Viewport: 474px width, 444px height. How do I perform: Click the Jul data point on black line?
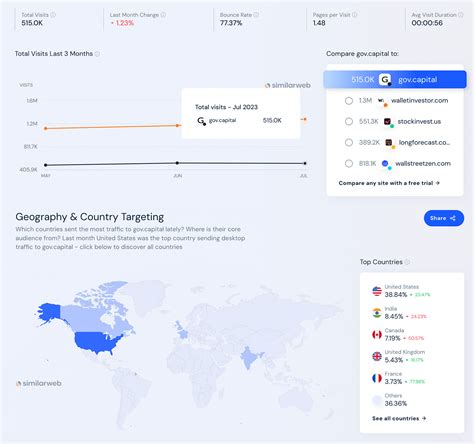tap(305, 163)
